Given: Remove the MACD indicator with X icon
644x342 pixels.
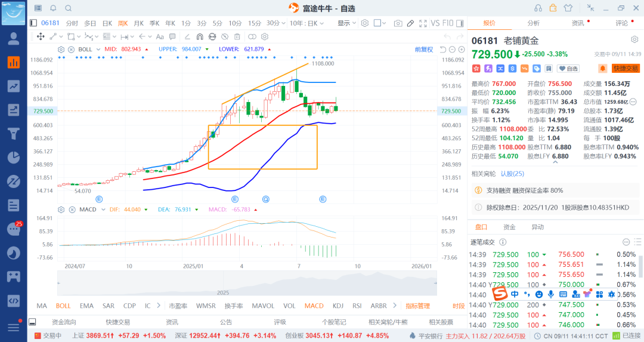Looking at the screenshot, I should (72, 209).
